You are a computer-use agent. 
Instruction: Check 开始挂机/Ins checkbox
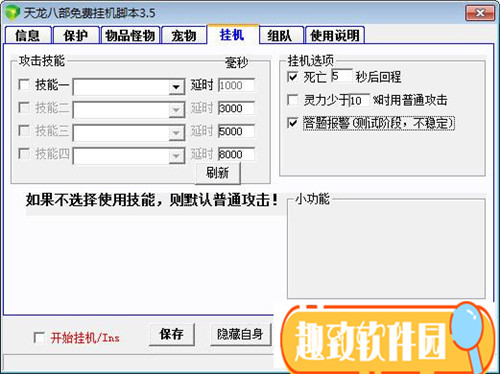[x=39, y=337]
